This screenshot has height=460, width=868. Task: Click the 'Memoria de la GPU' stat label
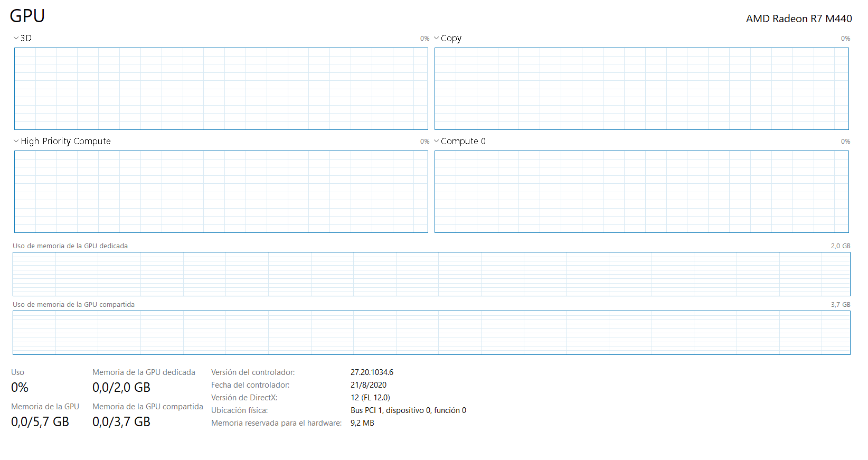pos(45,407)
